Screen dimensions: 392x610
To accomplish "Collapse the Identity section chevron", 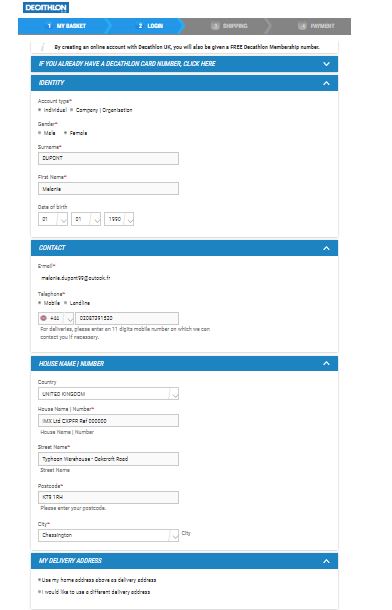I will coord(326,83).
